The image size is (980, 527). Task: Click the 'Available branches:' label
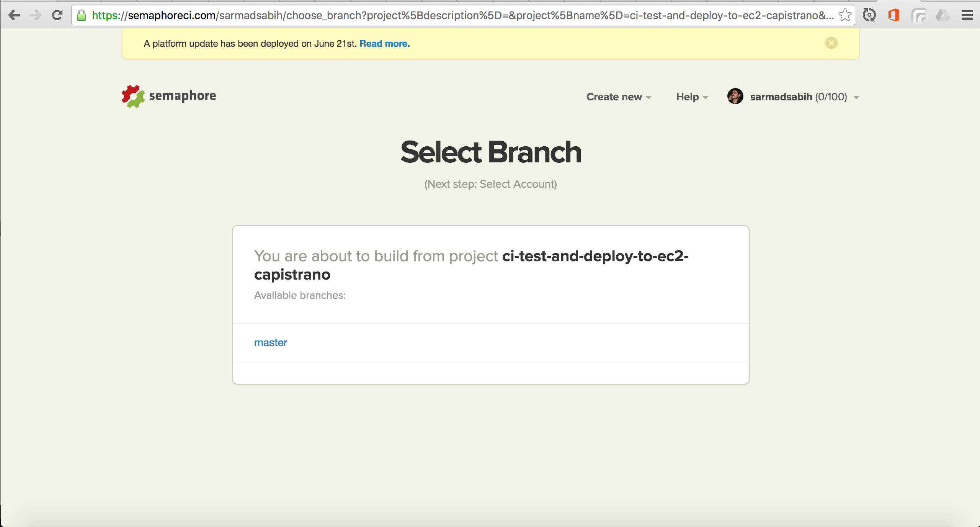(300, 295)
